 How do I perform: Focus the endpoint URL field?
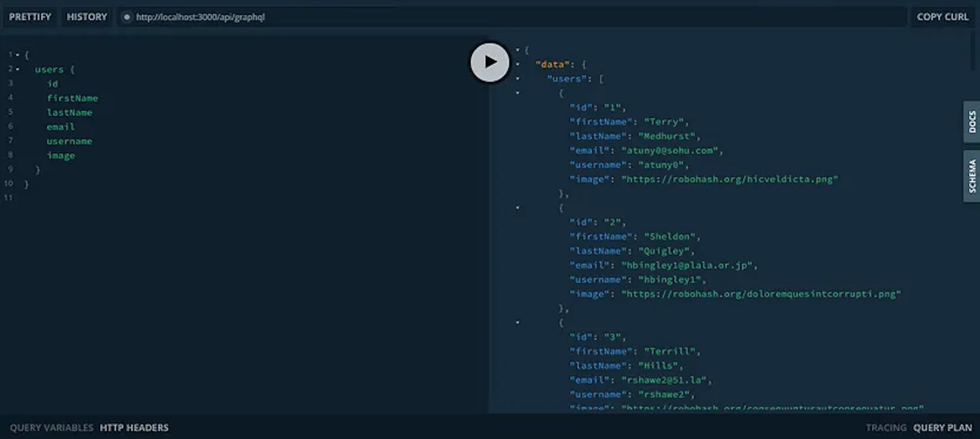pyautogui.click(x=512, y=17)
